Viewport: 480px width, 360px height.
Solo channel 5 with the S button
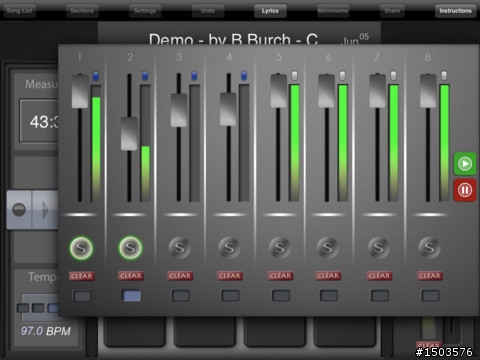280,248
